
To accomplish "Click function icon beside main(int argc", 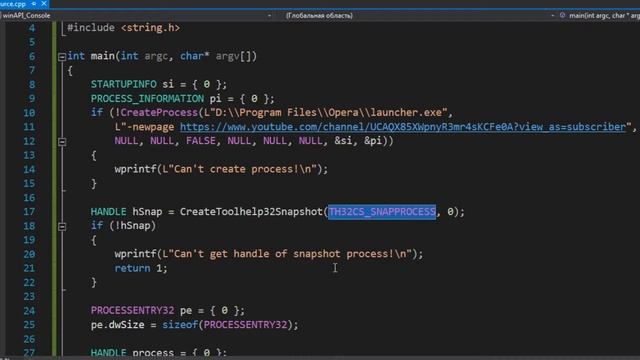I will (x=562, y=16).
